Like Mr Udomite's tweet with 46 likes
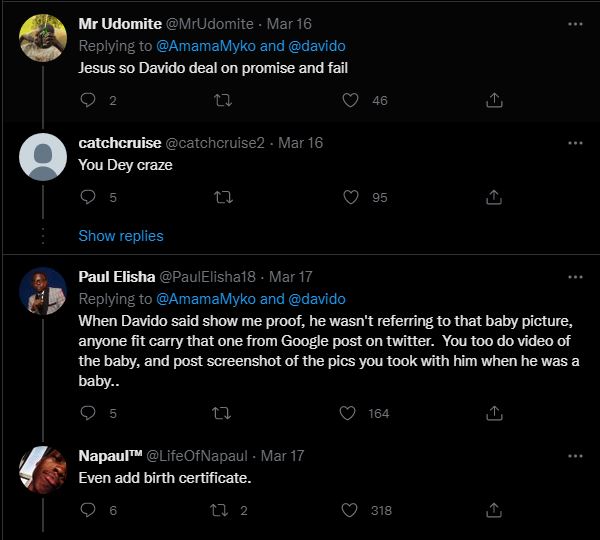Screen dimensions: 600x540 pos(351,100)
